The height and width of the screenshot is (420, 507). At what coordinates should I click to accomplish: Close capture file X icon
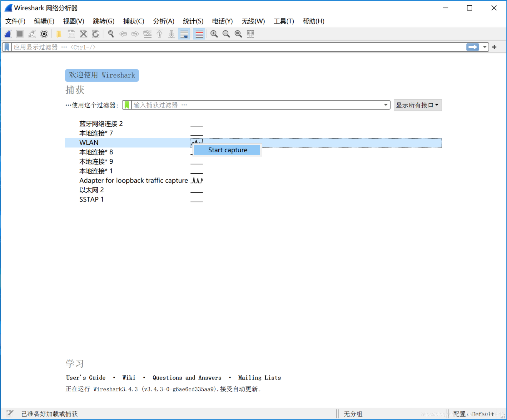(83, 34)
